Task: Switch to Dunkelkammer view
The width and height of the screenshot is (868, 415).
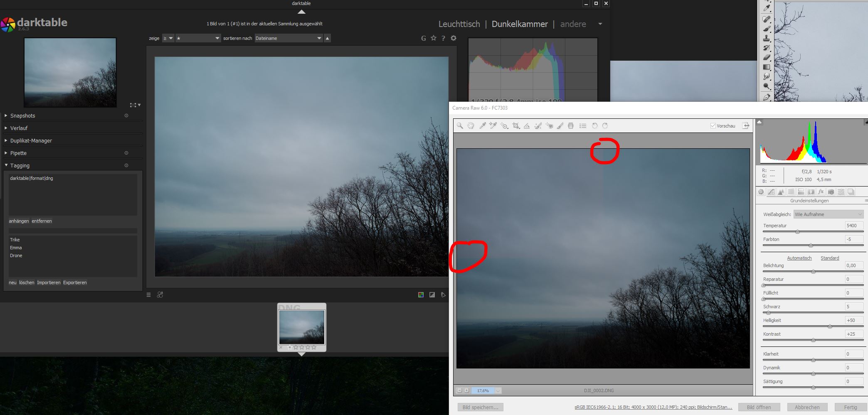Action: [520, 24]
